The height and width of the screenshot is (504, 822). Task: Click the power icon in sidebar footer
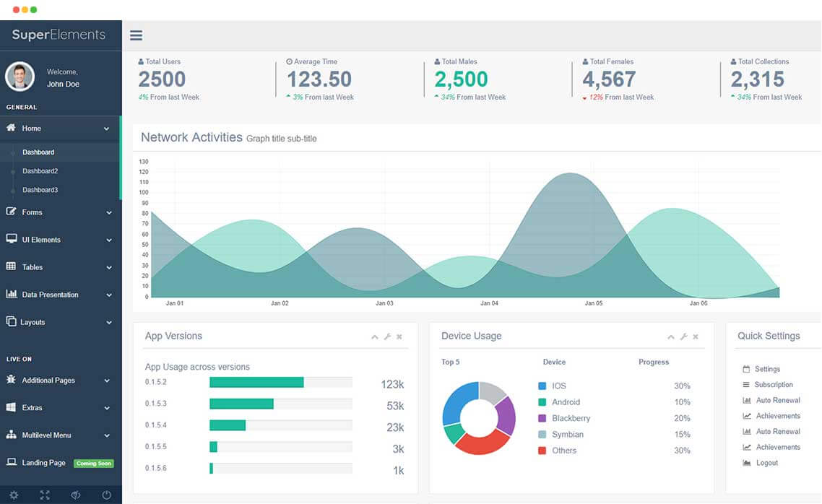[107, 495]
